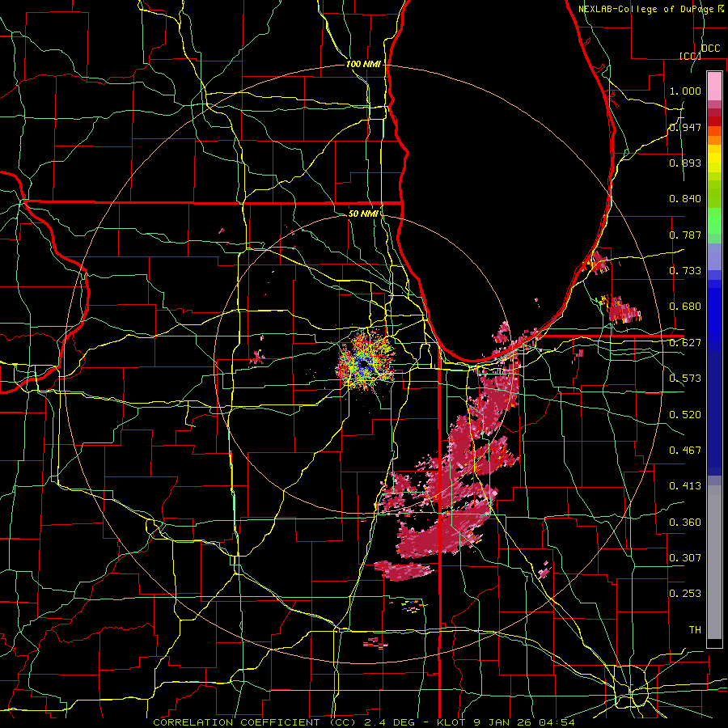728x728 pixels.
Task: Select the 0.253 scale value
Action: tap(685, 594)
